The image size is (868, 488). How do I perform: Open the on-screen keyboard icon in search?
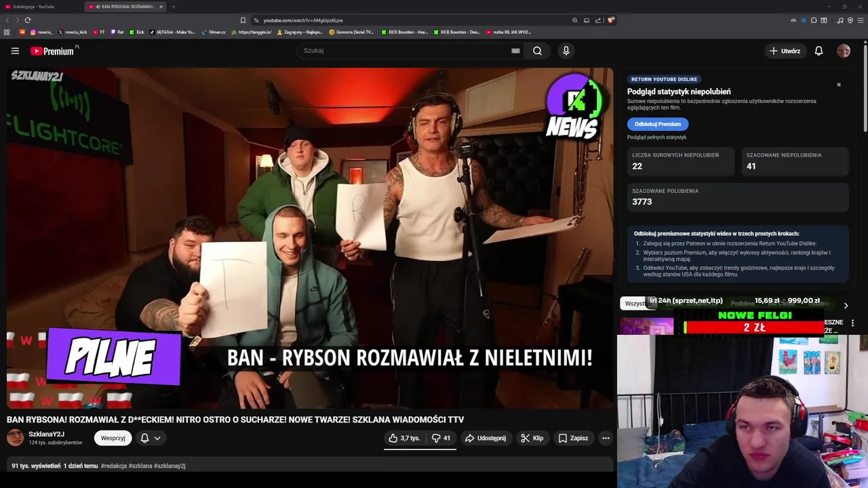[515, 51]
